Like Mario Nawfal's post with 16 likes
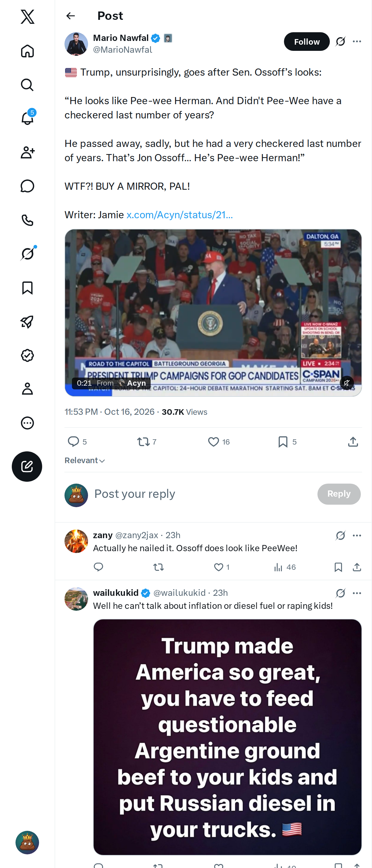 219,442
